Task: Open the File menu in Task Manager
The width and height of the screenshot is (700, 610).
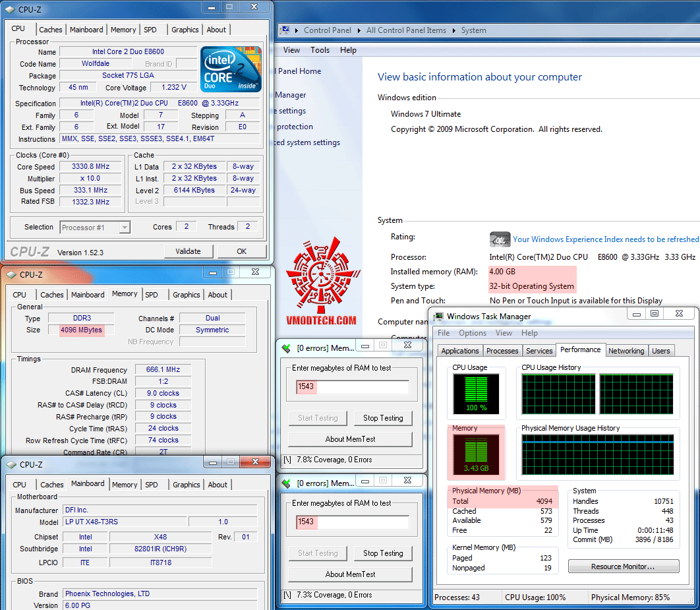Action: [x=444, y=333]
